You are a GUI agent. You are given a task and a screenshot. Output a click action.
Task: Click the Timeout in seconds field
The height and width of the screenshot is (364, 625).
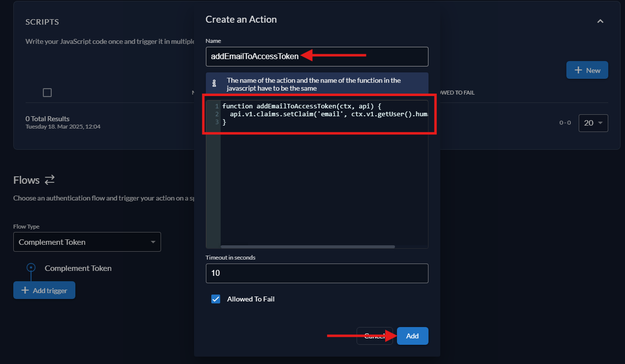click(x=317, y=273)
